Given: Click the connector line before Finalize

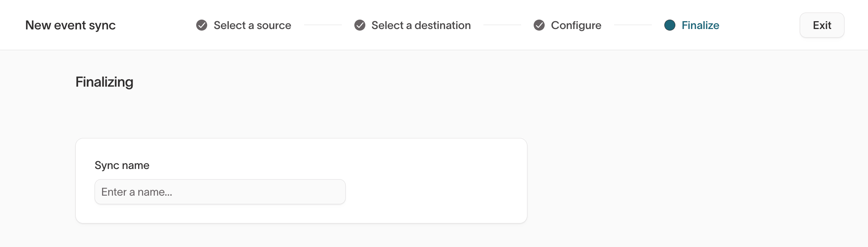Looking at the screenshot, I should [633, 25].
